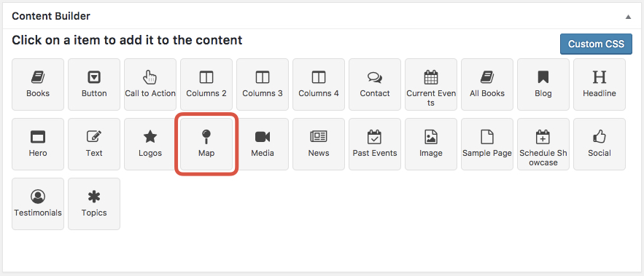Add the Call to Action block

click(x=150, y=84)
